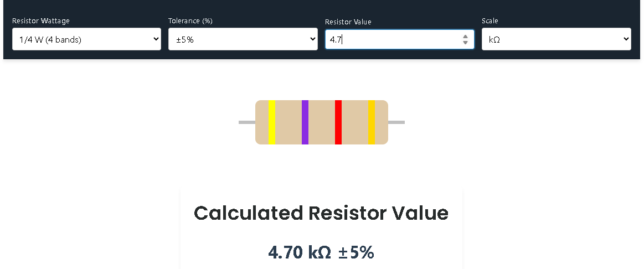Click the Tolerance (%) label

[190, 21]
